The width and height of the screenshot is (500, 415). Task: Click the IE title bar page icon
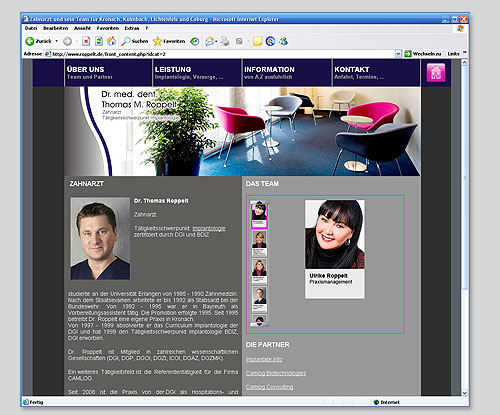pos(26,19)
